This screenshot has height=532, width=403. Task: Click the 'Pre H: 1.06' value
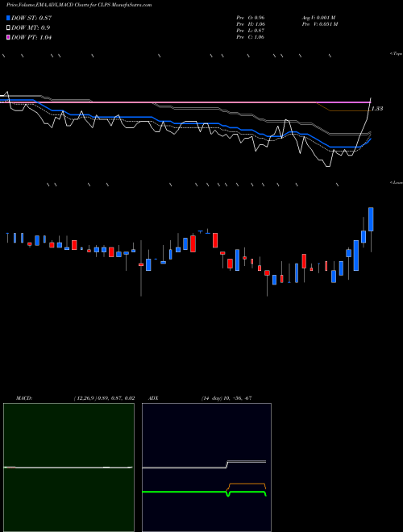[251, 24]
